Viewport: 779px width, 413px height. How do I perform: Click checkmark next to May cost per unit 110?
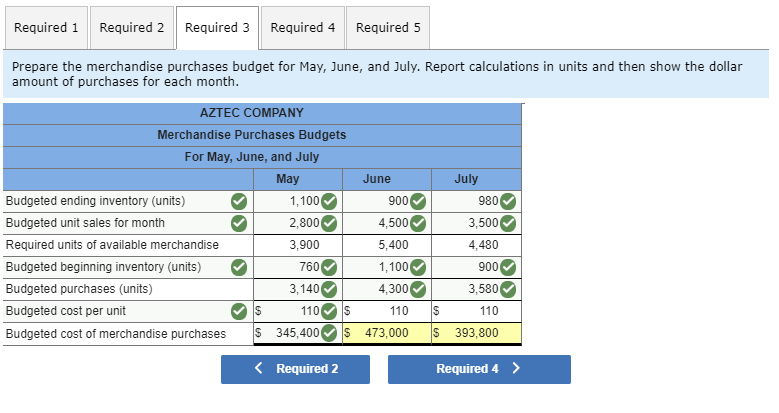tap(329, 312)
